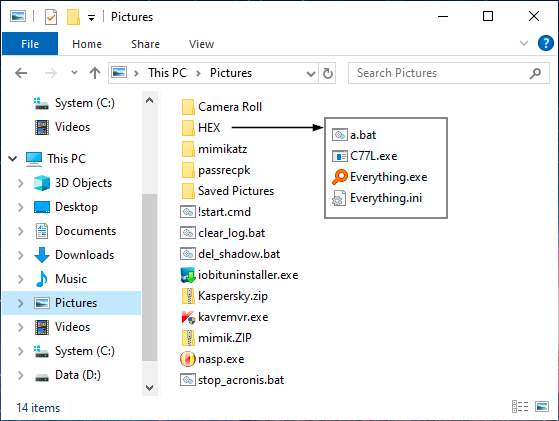Collapse the This PC tree node
The image size is (559, 421).
pyautogui.click(x=13, y=159)
